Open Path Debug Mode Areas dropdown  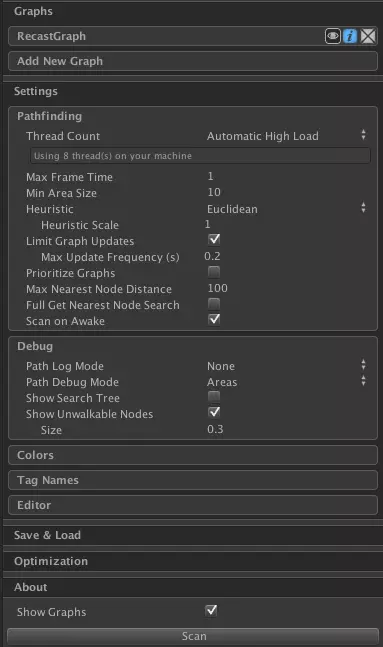286,382
